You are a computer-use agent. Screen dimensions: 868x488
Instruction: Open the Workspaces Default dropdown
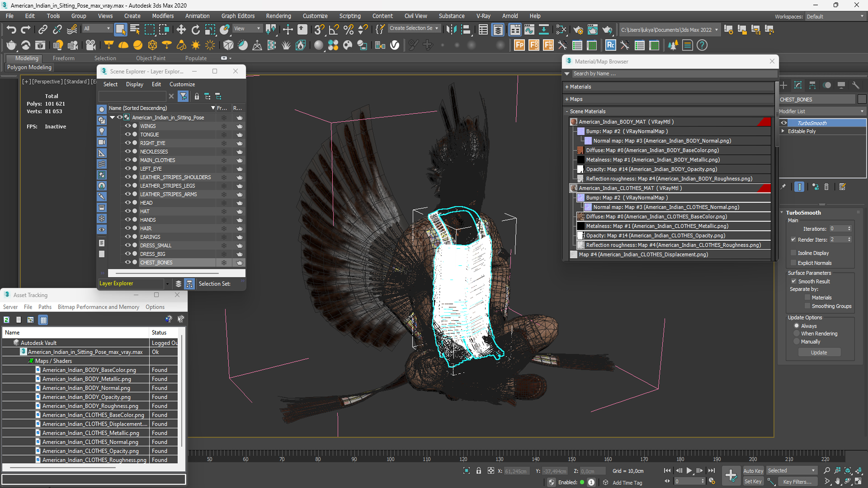[x=835, y=16]
